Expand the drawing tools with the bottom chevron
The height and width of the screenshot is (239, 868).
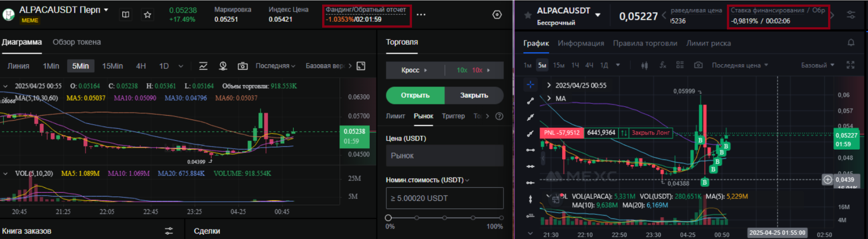coord(530,233)
